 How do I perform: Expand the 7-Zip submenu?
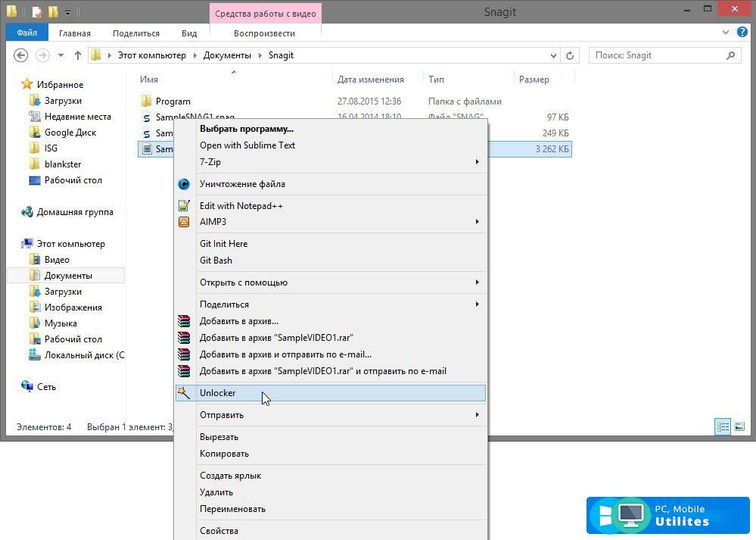point(477,161)
